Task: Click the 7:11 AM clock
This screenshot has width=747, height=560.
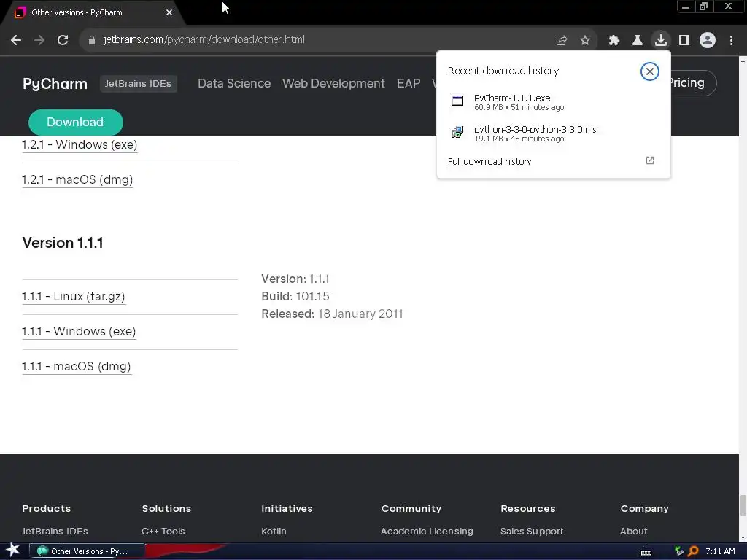Action: point(720,551)
